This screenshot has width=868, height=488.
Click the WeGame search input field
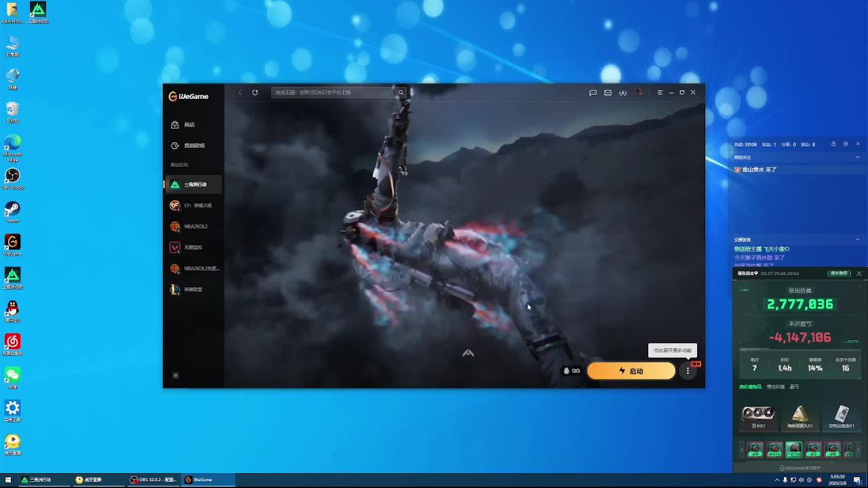point(332,92)
